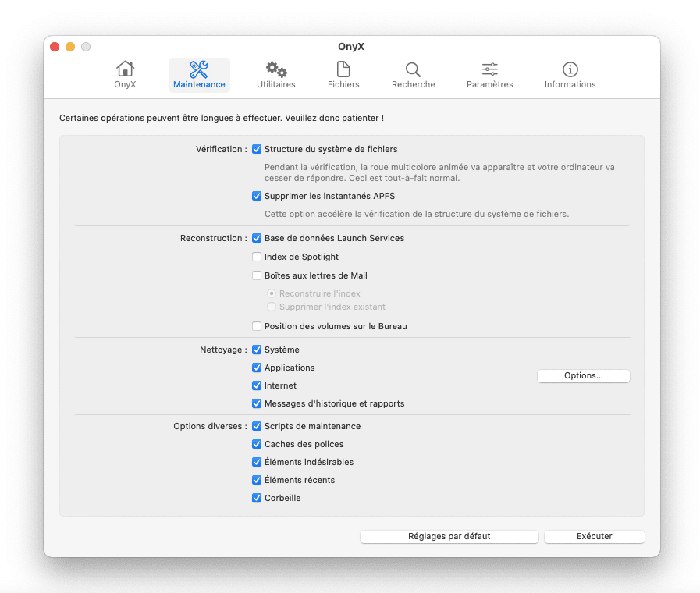
Task: Click the Recherche magnifier icon
Action: pyautogui.click(x=413, y=69)
